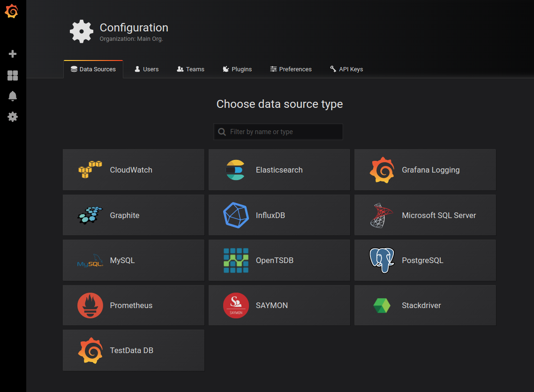Viewport: 534px width, 392px height.
Task: Select the Grafana Logging label
Action: (431, 170)
